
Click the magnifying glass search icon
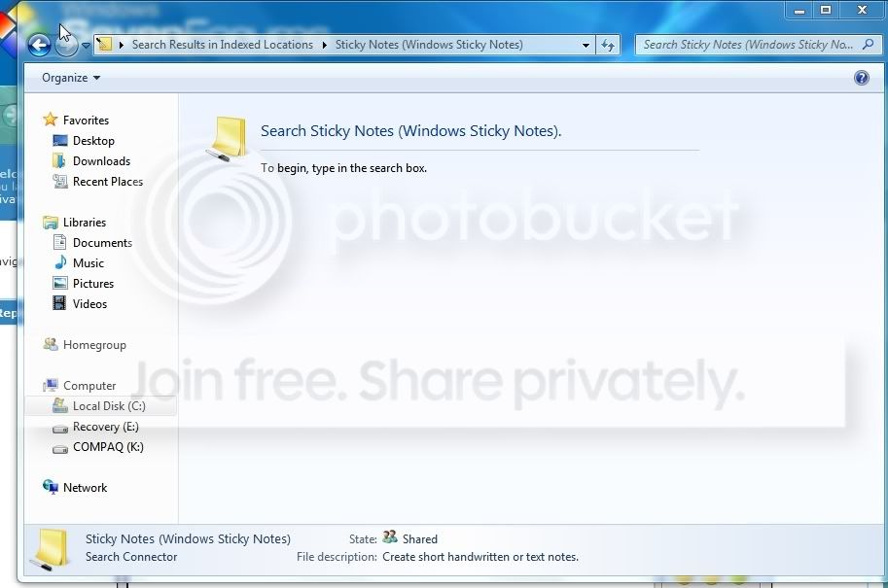pos(869,44)
